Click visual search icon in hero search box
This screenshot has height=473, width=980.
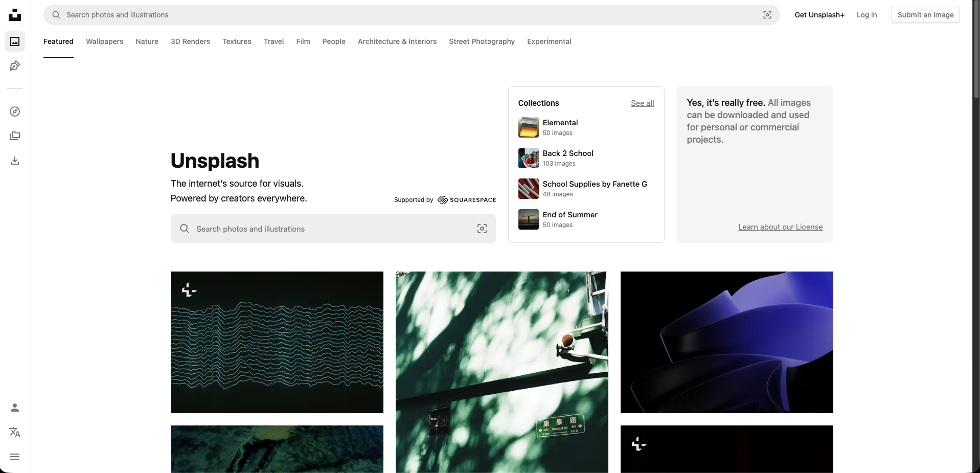(x=482, y=229)
